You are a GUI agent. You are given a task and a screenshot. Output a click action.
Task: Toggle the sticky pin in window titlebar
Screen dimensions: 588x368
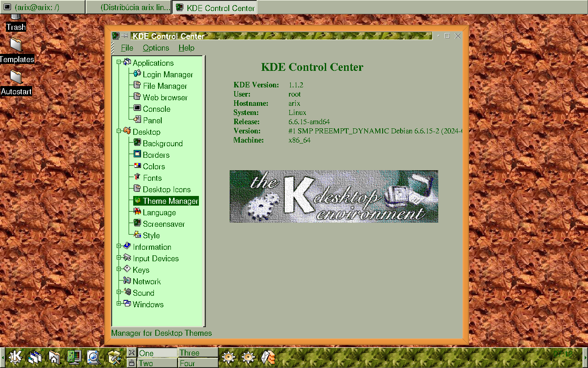point(125,36)
